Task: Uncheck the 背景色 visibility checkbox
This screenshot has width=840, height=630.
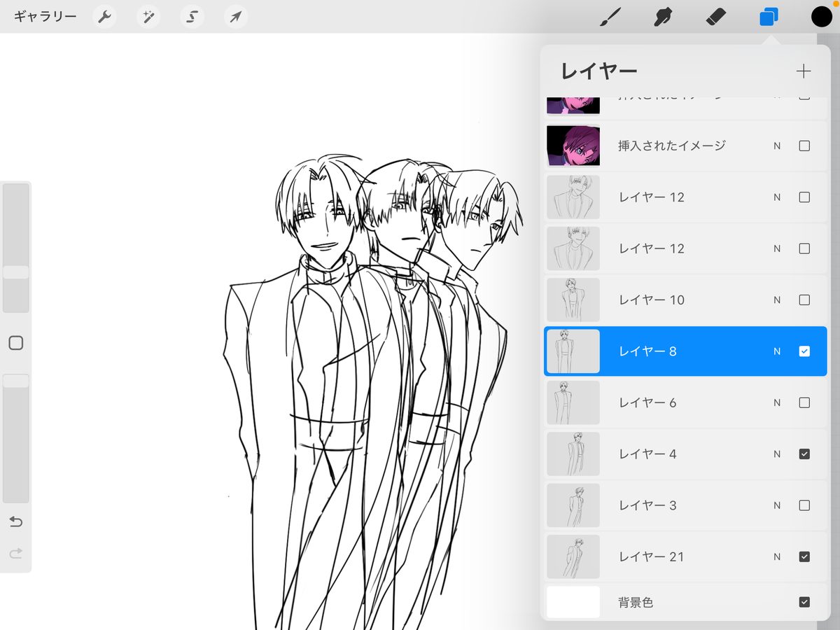Action: click(x=804, y=602)
